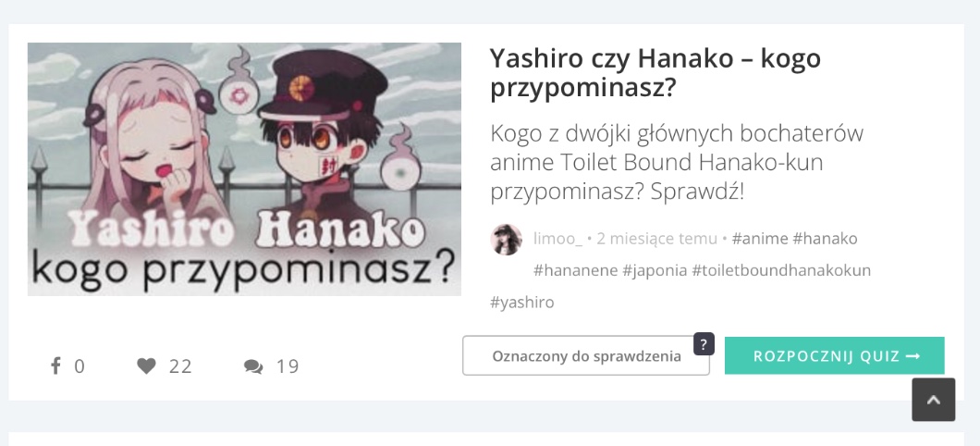Open the Yashiro Hanako quiz thumbnail
980x446 pixels.
pyautogui.click(x=244, y=169)
